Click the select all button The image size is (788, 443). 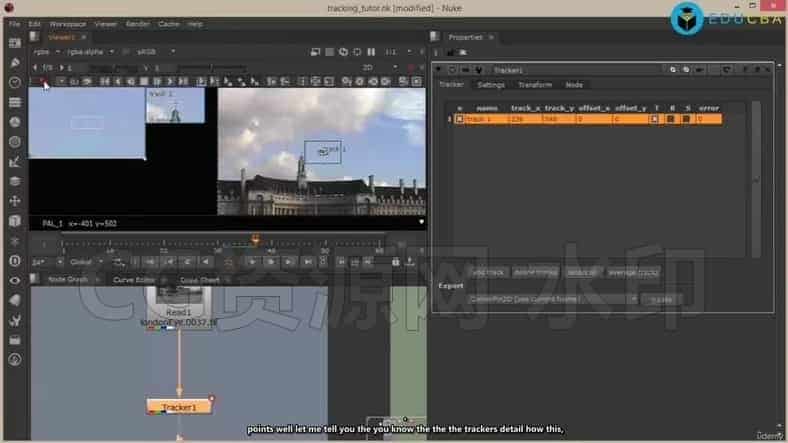coord(582,273)
